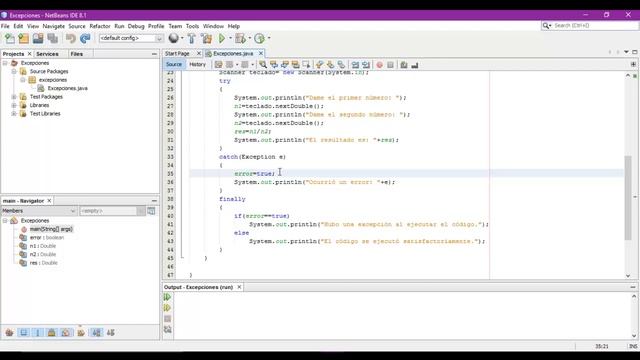
Task: Open the dropdown arrow next to Run Project
Action: tap(230, 38)
